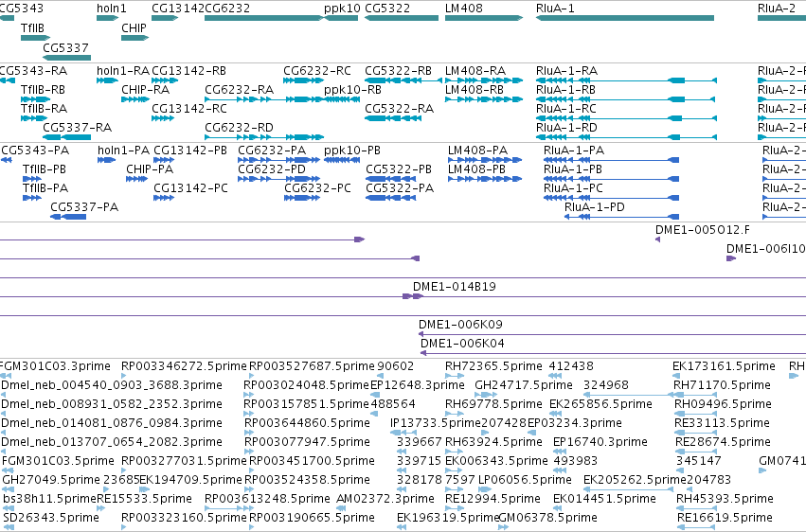
Task: Select the CG6232 gene bar
Action: (264, 18)
